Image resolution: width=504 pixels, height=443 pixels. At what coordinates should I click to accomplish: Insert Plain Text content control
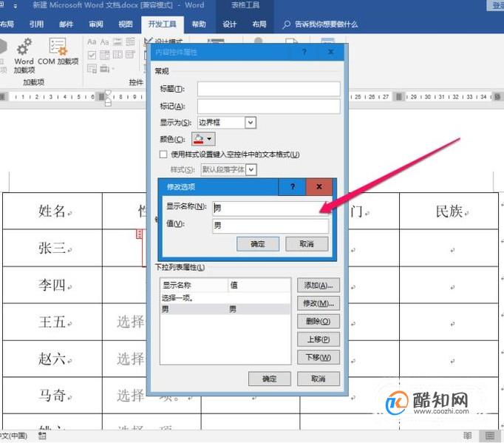(x=104, y=42)
